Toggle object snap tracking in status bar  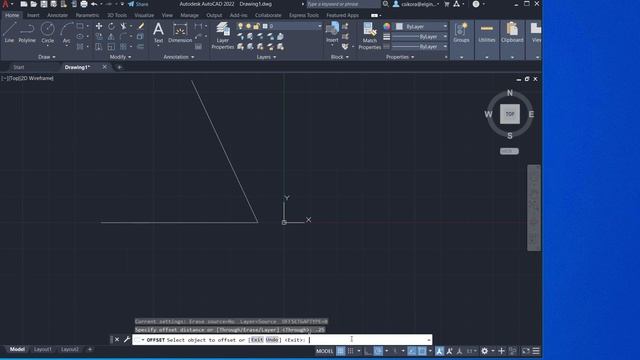[412, 351]
